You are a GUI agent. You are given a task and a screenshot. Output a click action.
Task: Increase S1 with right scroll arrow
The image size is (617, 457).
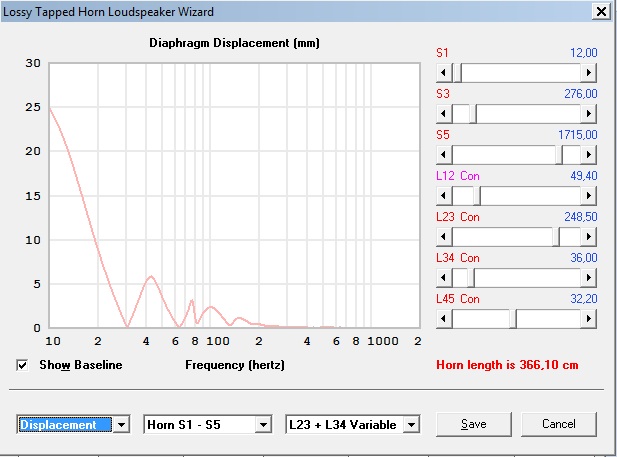click(x=589, y=73)
